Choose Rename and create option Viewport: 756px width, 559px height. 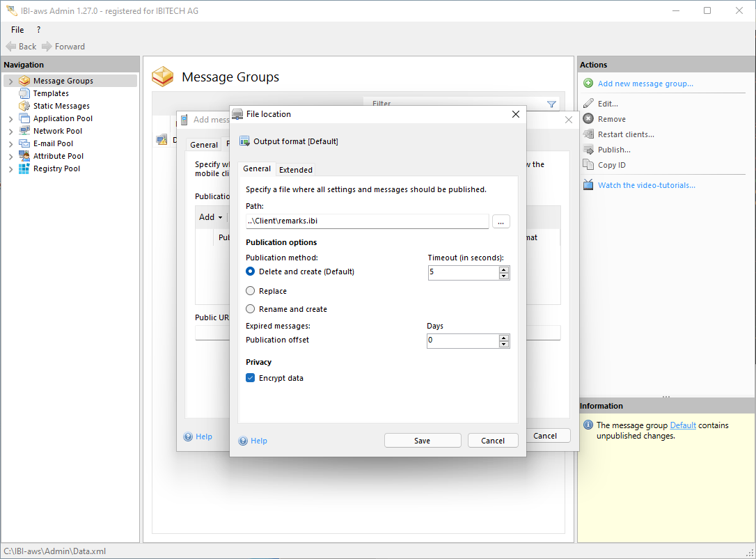[251, 309]
